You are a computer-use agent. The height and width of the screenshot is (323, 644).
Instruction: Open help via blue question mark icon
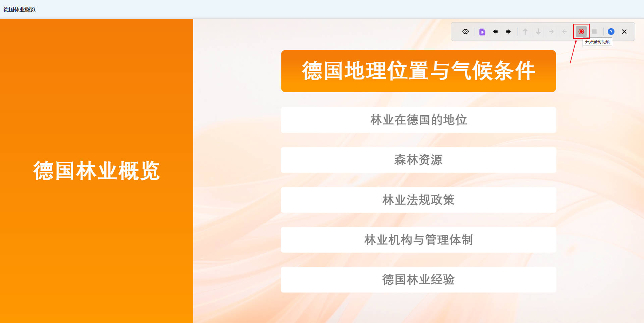tap(611, 32)
